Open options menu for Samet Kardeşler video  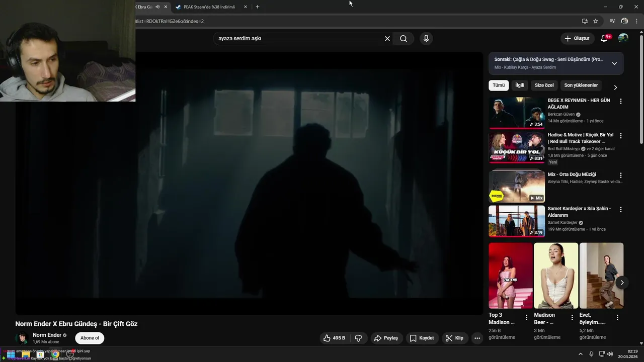coord(620,209)
